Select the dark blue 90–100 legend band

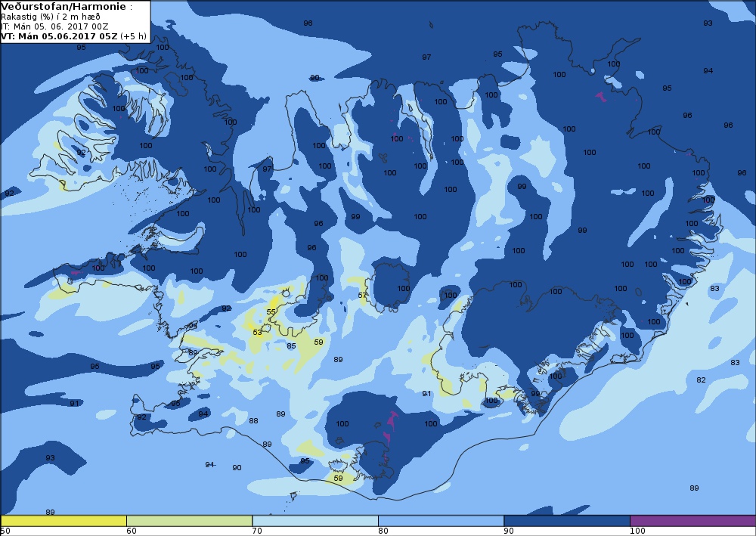click(x=567, y=521)
